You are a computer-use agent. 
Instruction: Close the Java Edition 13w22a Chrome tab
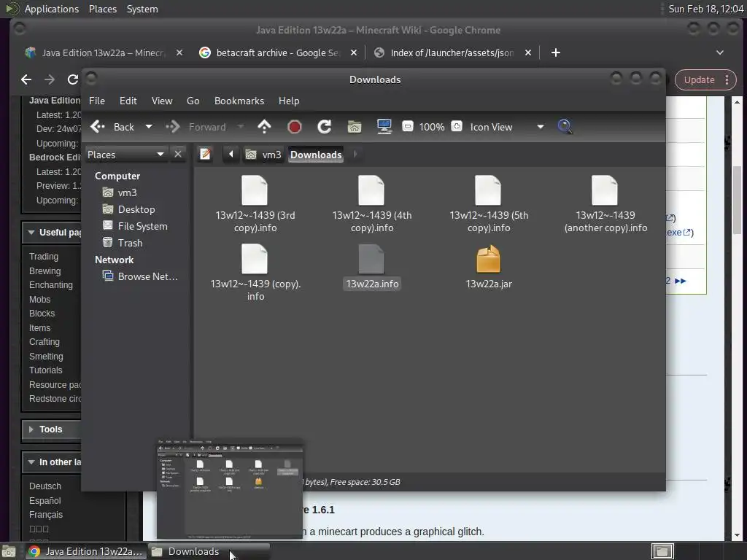pyautogui.click(x=179, y=52)
